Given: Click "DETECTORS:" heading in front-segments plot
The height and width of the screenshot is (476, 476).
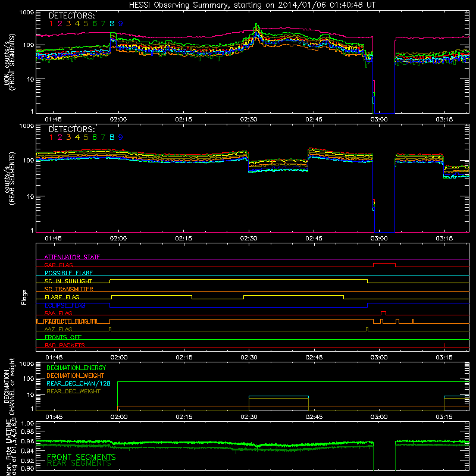Looking at the screenshot, I should coord(72,15).
